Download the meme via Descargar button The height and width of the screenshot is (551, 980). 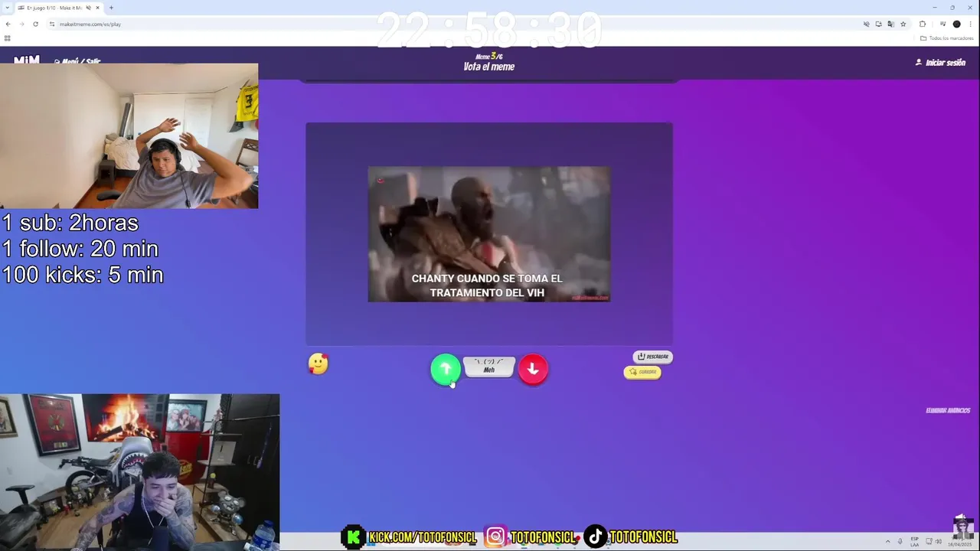(x=652, y=357)
